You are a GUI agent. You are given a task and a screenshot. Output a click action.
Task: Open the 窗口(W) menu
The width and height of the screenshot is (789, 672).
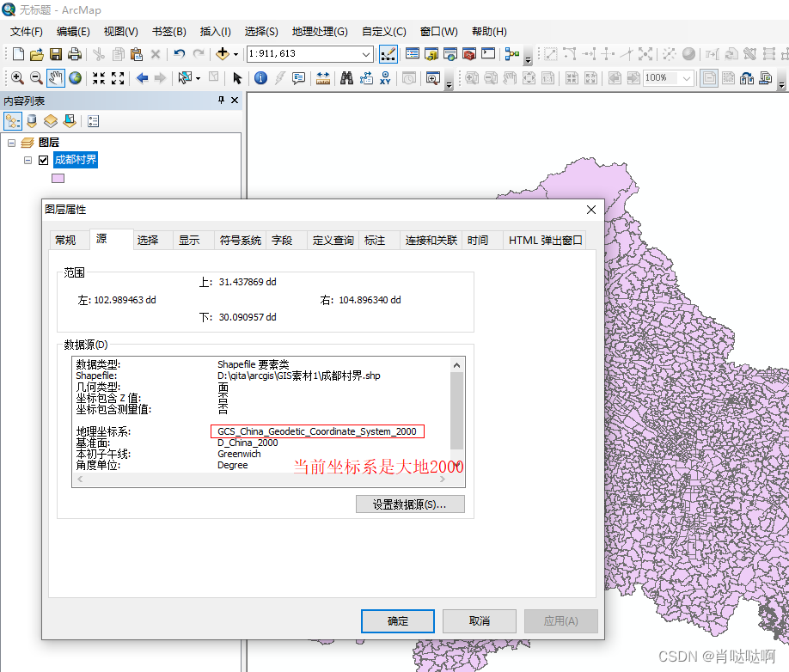pyautogui.click(x=439, y=32)
